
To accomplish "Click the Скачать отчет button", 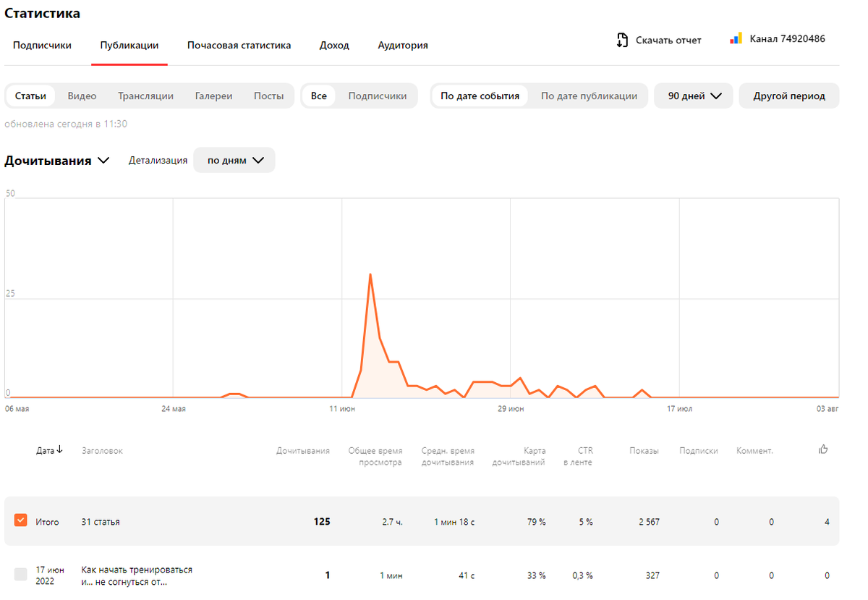I will 659,41.
